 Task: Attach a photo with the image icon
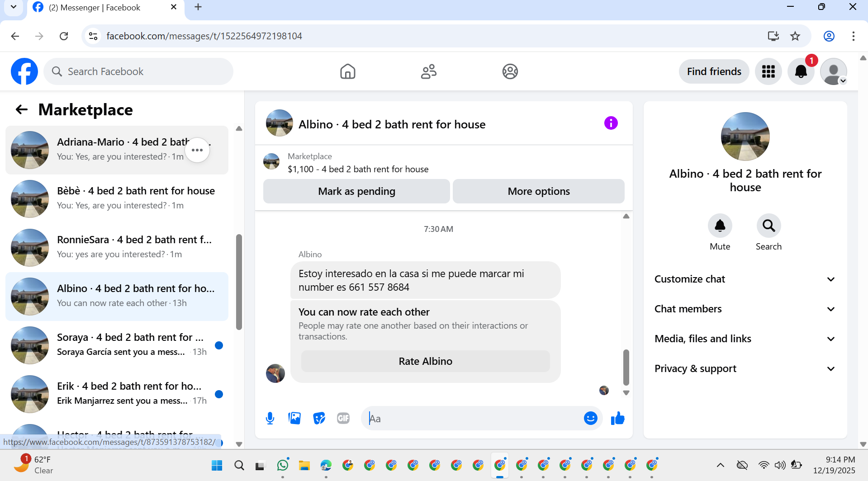click(294, 418)
